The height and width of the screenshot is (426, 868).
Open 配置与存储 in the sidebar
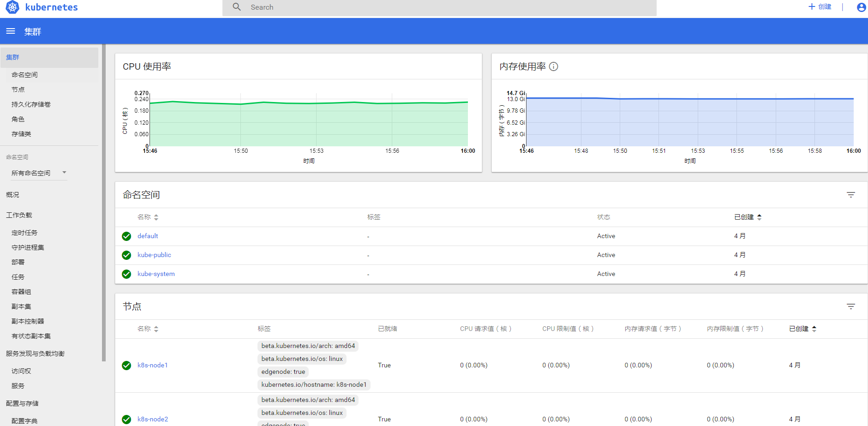coord(22,403)
